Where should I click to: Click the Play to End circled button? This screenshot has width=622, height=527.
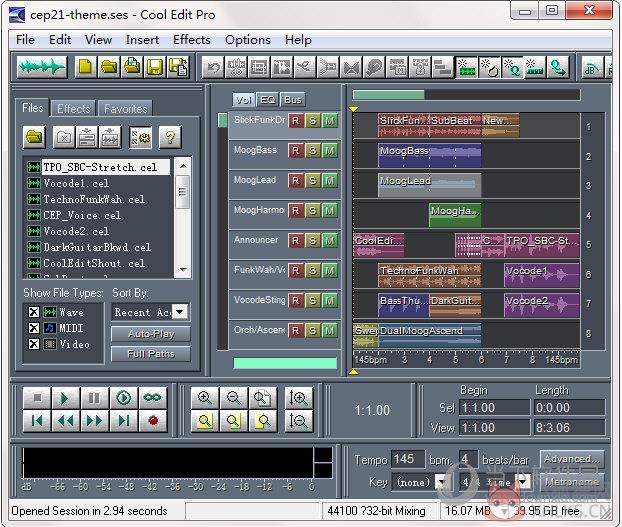point(123,397)
